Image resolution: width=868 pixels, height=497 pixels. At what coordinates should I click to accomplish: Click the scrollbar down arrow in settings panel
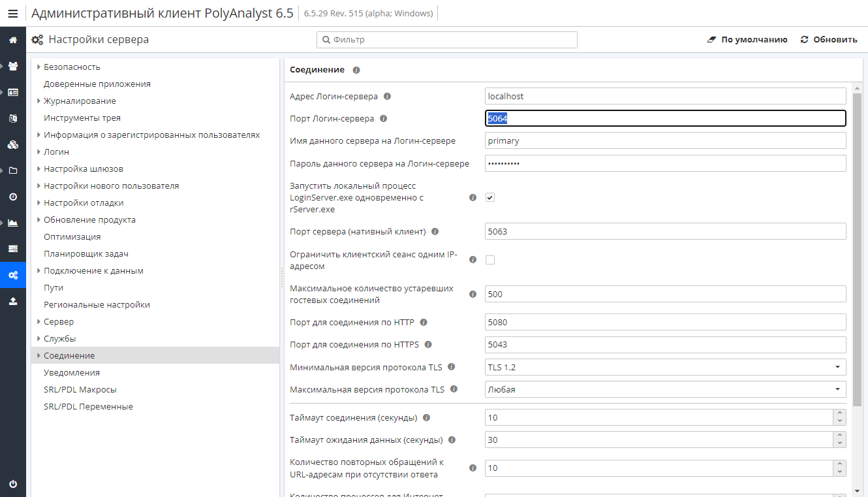pyautogui.click(x=858, y=490)
